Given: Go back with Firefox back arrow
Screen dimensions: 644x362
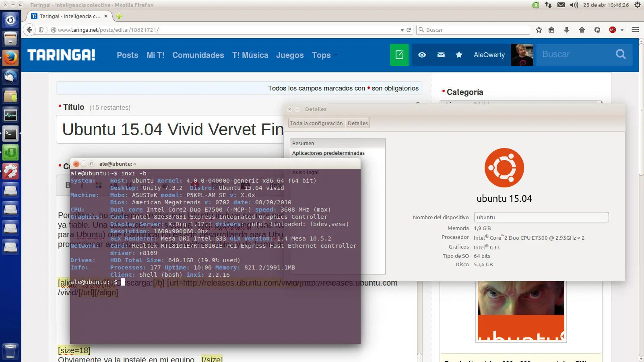Looking at the screenshot, I should tap(29, 30).
